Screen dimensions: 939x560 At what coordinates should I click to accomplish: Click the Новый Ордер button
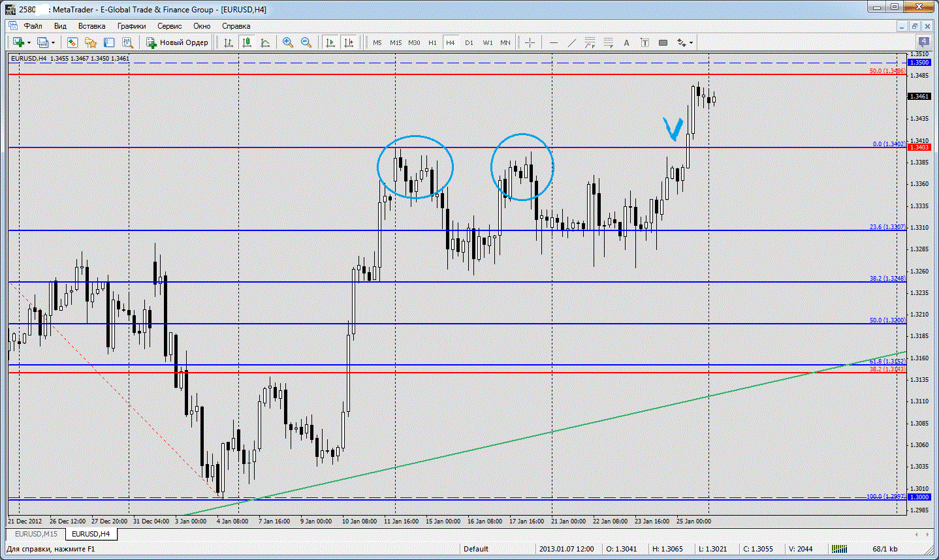pos(177,42)
